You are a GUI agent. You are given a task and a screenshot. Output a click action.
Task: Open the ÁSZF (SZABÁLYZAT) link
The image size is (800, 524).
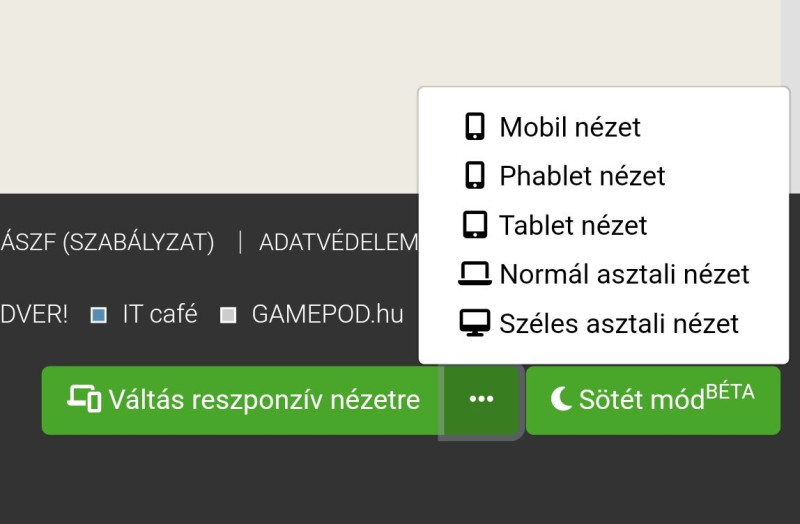[x=107, y=242]
